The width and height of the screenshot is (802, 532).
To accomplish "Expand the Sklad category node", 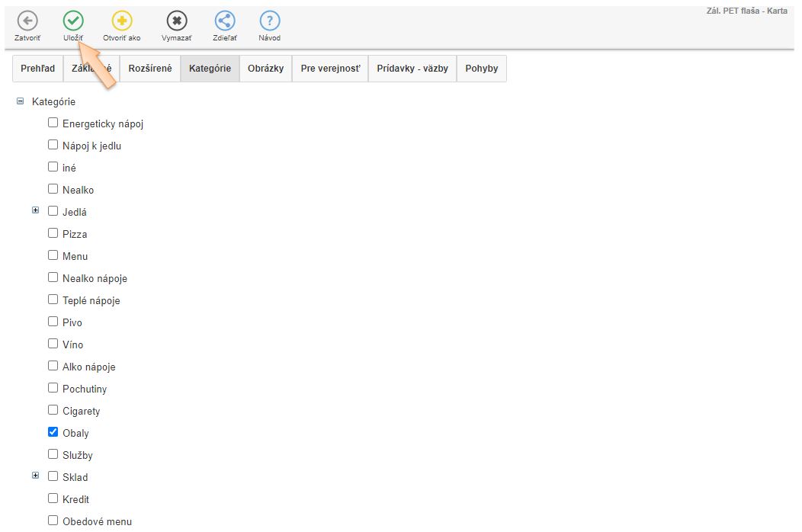I will coord(36,476).
